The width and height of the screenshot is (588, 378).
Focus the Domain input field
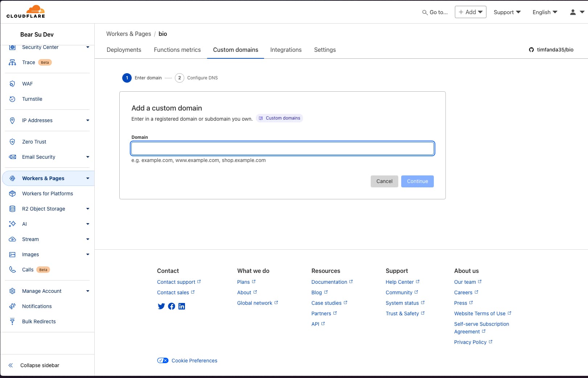tap(283, 149)
